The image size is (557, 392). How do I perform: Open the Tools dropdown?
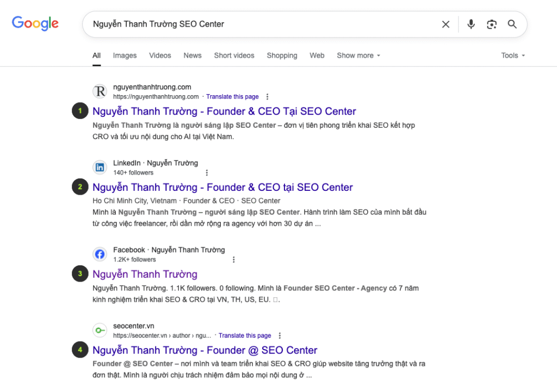pos(513,55)
